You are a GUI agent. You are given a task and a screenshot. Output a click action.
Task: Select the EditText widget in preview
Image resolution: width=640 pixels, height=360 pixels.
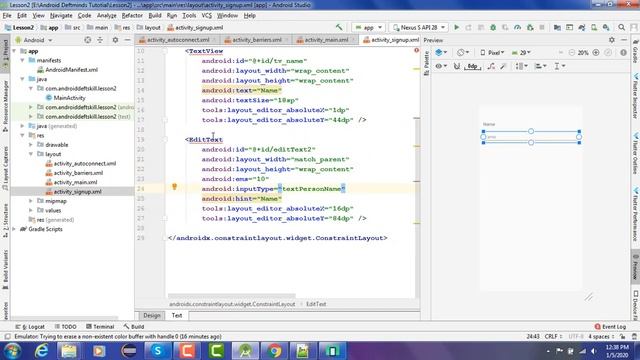(531, 137)
